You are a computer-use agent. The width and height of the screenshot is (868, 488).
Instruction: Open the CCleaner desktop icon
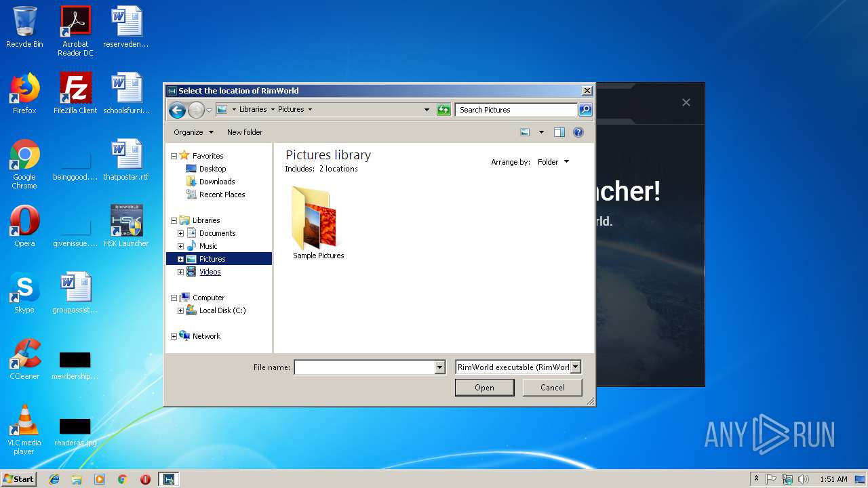[24, 359]
